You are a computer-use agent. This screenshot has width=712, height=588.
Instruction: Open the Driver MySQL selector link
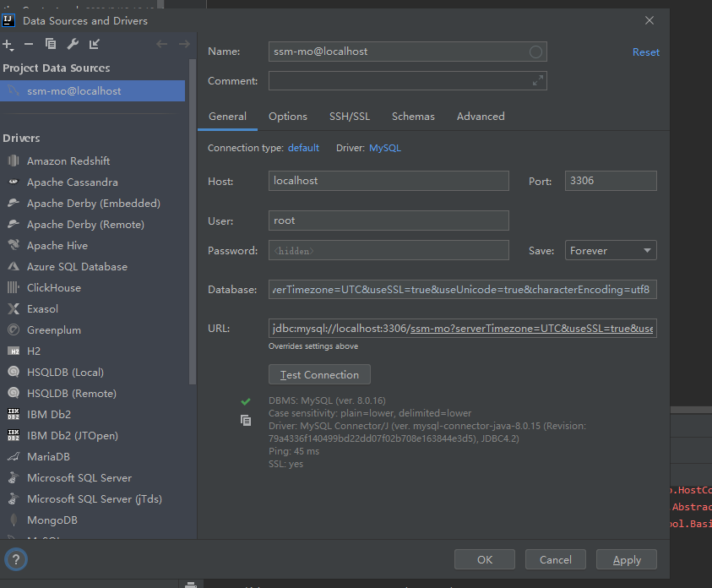385,148
